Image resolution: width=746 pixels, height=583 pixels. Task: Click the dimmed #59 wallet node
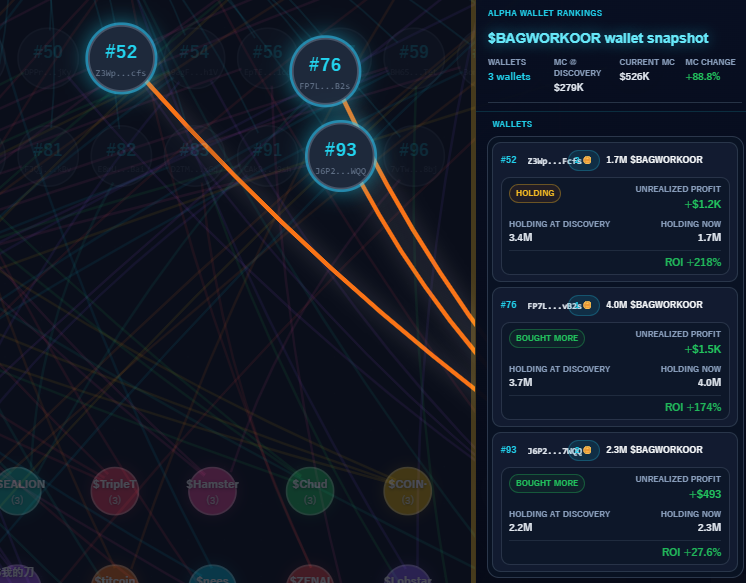414,58
